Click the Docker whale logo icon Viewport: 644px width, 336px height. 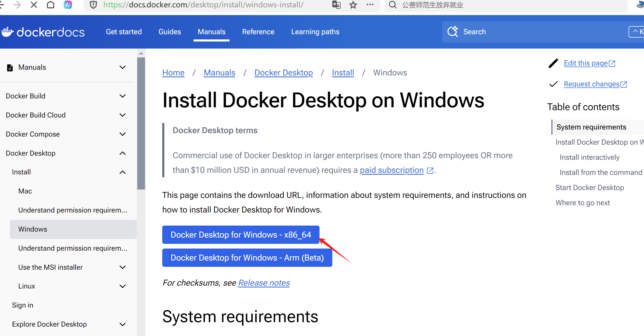[7, 32]
